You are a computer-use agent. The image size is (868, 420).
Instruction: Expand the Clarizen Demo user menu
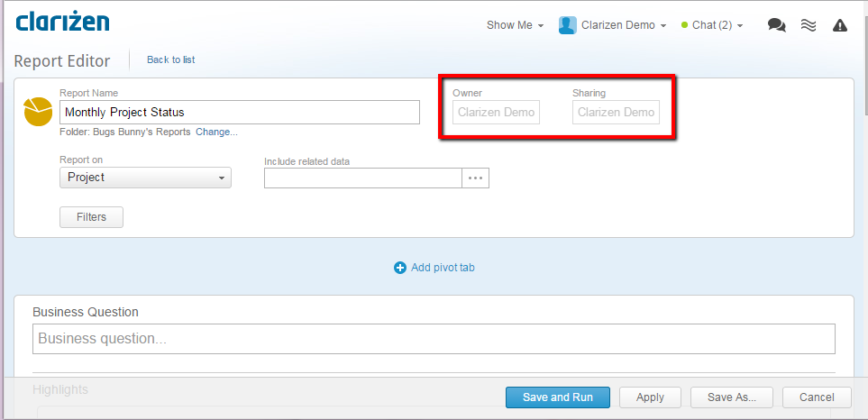(624, 25)
